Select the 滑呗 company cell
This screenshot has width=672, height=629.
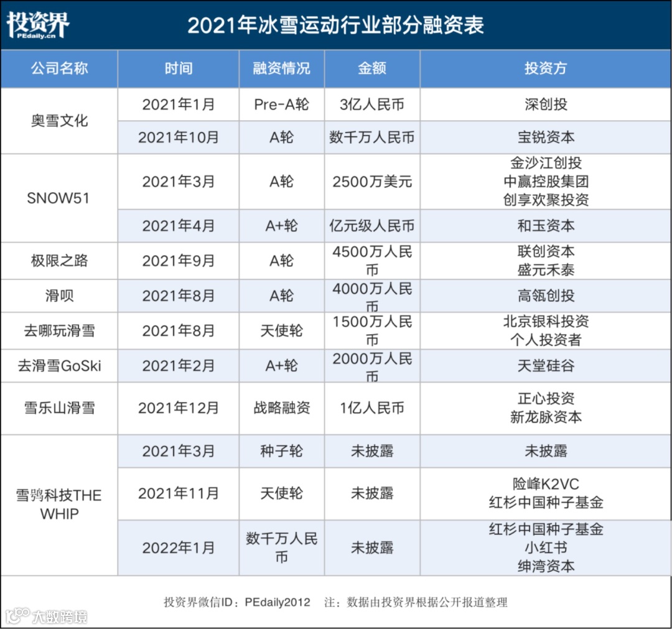click(59, 296)
